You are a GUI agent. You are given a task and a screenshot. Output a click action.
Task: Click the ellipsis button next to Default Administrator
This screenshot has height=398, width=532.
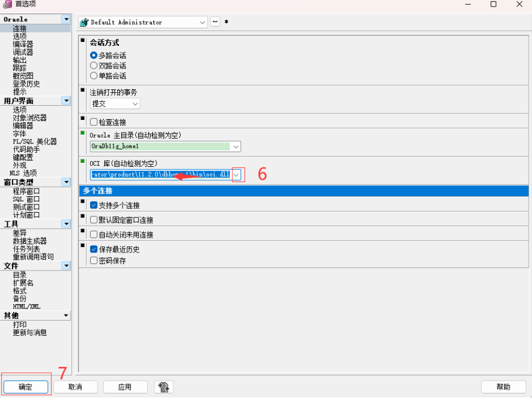point(215,22)
